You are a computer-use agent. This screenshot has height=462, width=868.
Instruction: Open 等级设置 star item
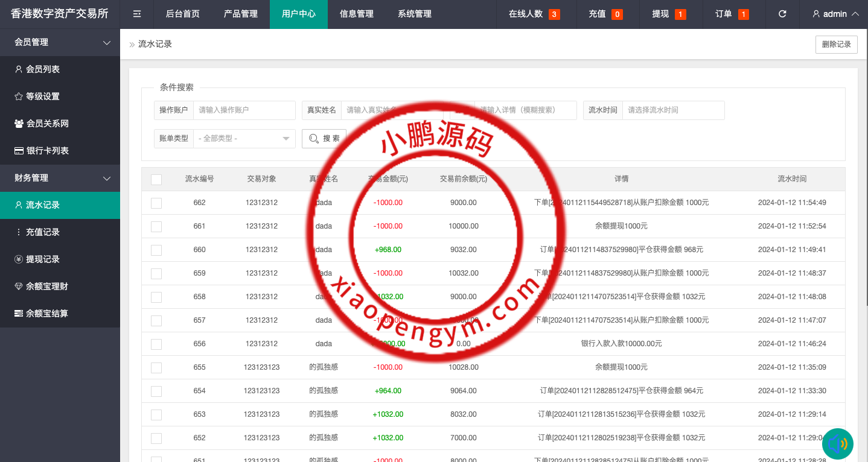click(x=43, y=97)
